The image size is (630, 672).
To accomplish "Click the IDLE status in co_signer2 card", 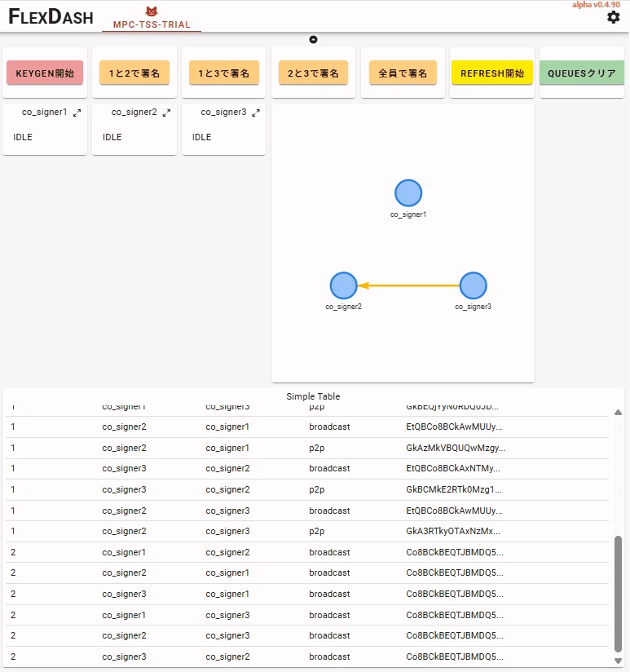I will 112,137.
